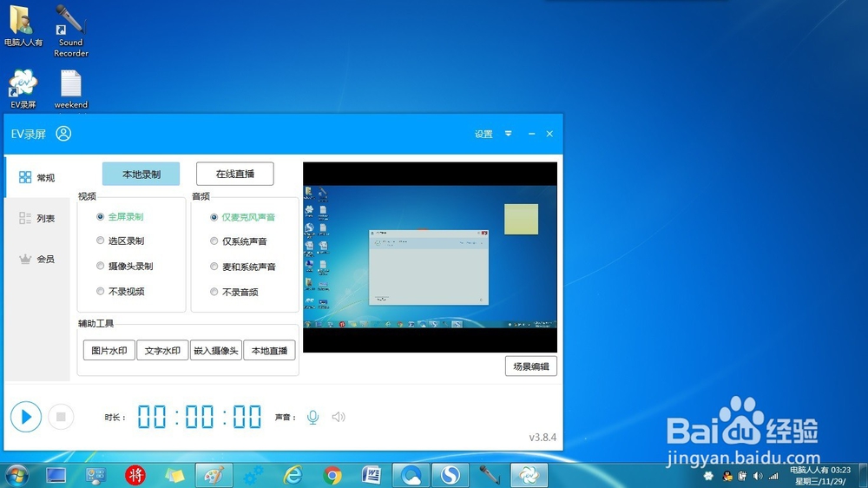This screenshot has height=488, width=868.
Task: Choose 选区录制 video option
Action: [120, 241]
